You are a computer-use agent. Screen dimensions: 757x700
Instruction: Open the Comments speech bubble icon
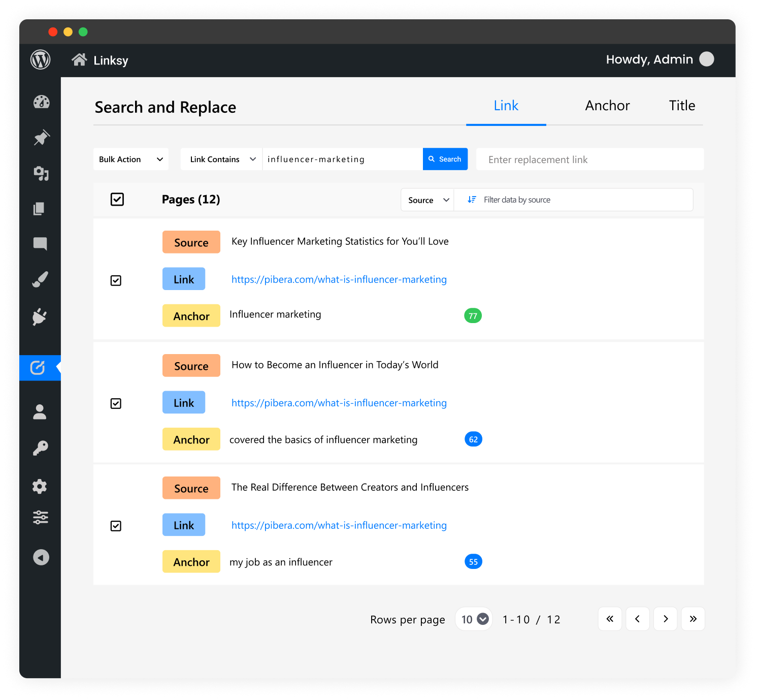[41, 244]
